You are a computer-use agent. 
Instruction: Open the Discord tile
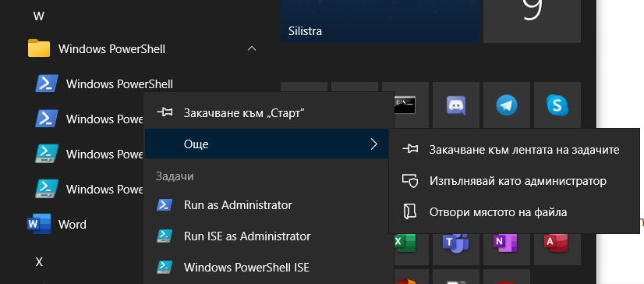pos(456,105)
